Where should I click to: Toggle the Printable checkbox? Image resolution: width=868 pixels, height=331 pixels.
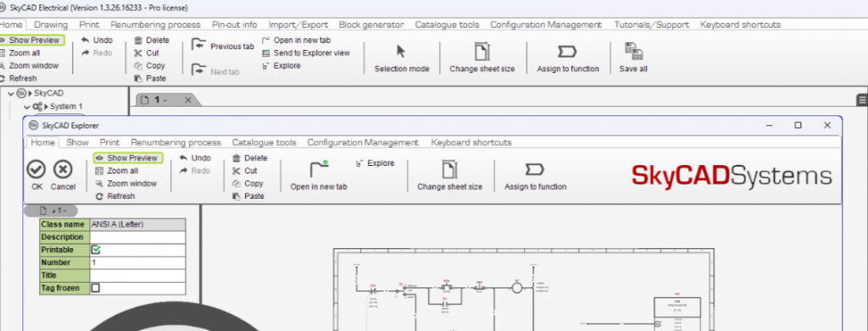click(x=96, y=250)
